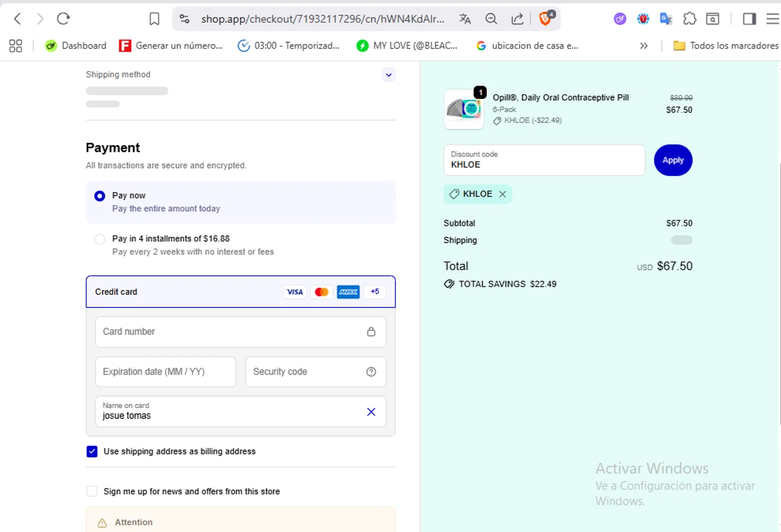The width and height of the screenshot is (781, 532).
Task: Click the security code help question icon
Action: tap(371, 372)
